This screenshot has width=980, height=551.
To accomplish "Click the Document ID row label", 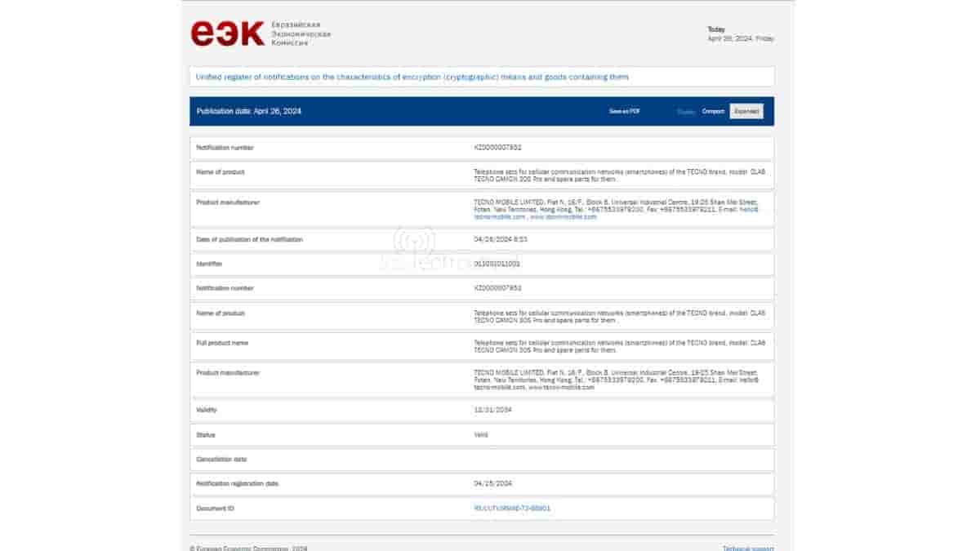I will [x=216, y=508].
